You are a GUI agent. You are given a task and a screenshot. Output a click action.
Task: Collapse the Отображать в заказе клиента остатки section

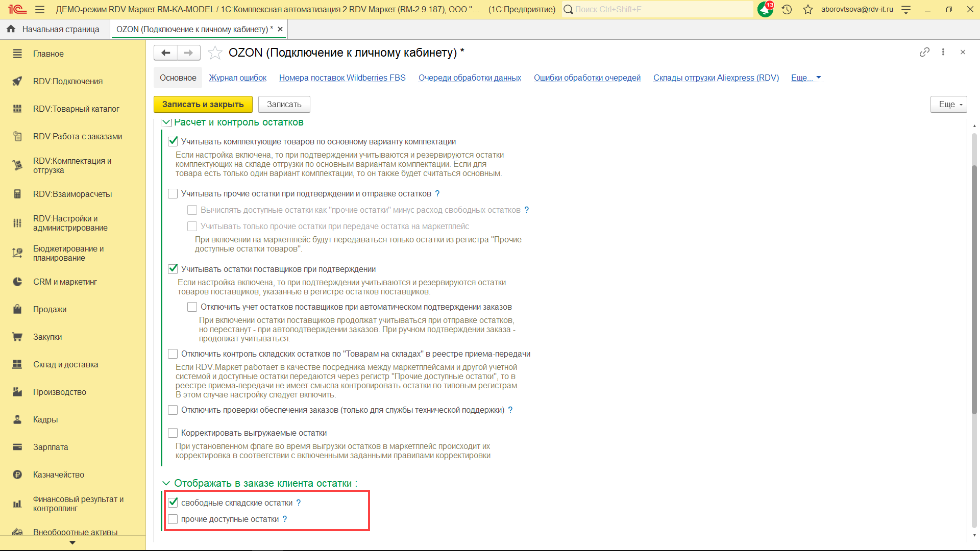[166, 483]
